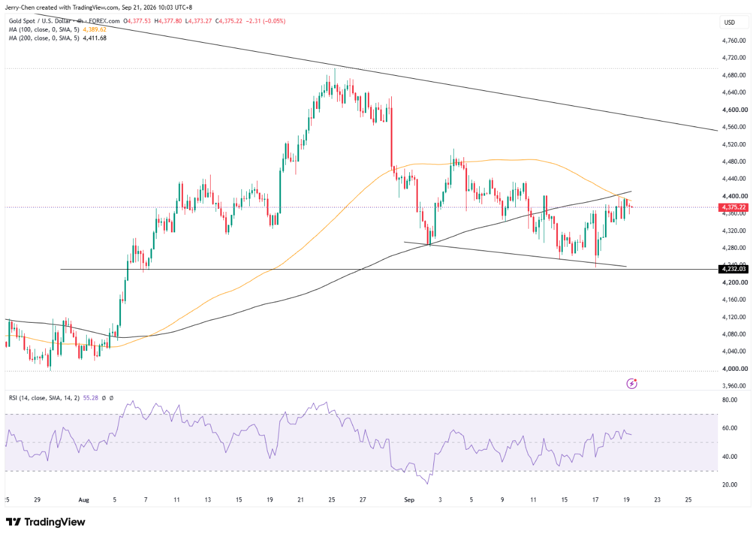Click the Aug label on the time axis
The image size is (756, 537).
[84, 500]
